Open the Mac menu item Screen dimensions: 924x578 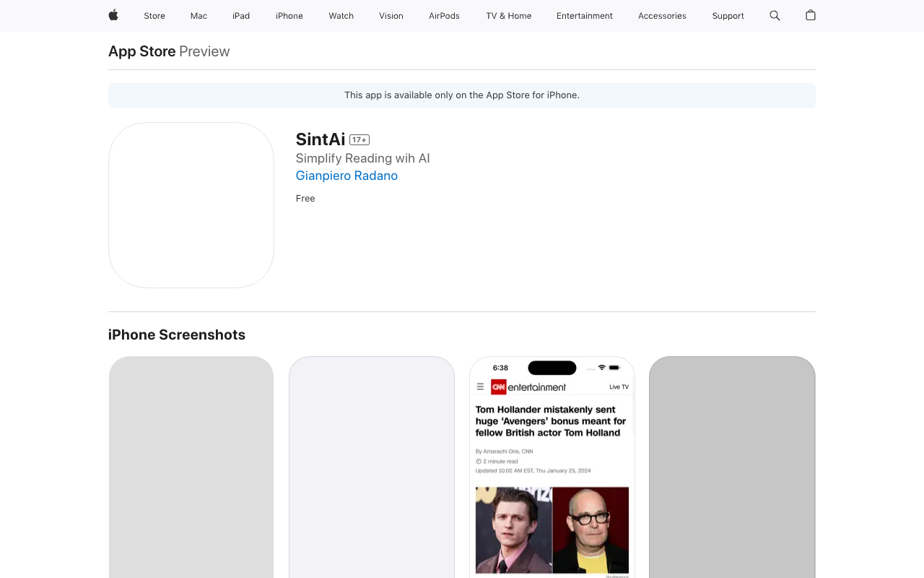(199, 16)
